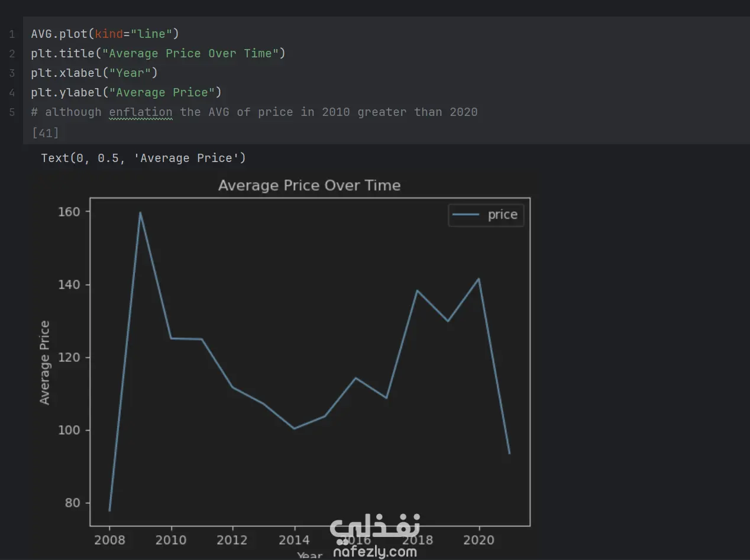Click the Nafezly Arabic logo watermark

point(375,529)
